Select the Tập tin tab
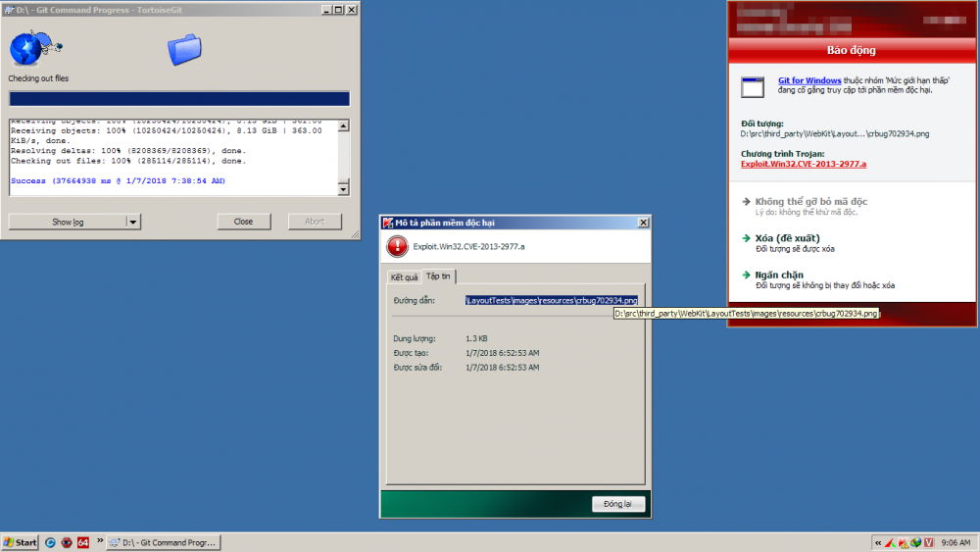The width and height of the screenshot is (980, 552). pyautogui.click(x=438, y=276)
